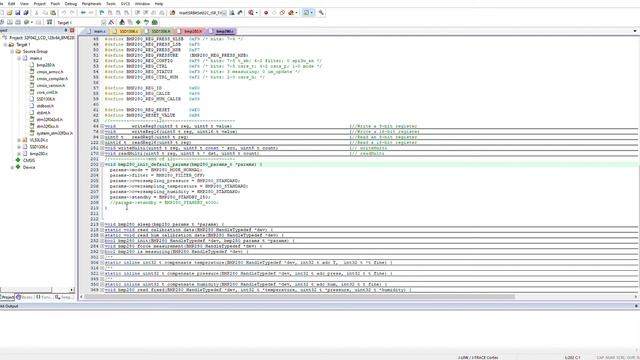The image size is (640, 360).
Task: Open the View menu
Action: tap(24, 4)
